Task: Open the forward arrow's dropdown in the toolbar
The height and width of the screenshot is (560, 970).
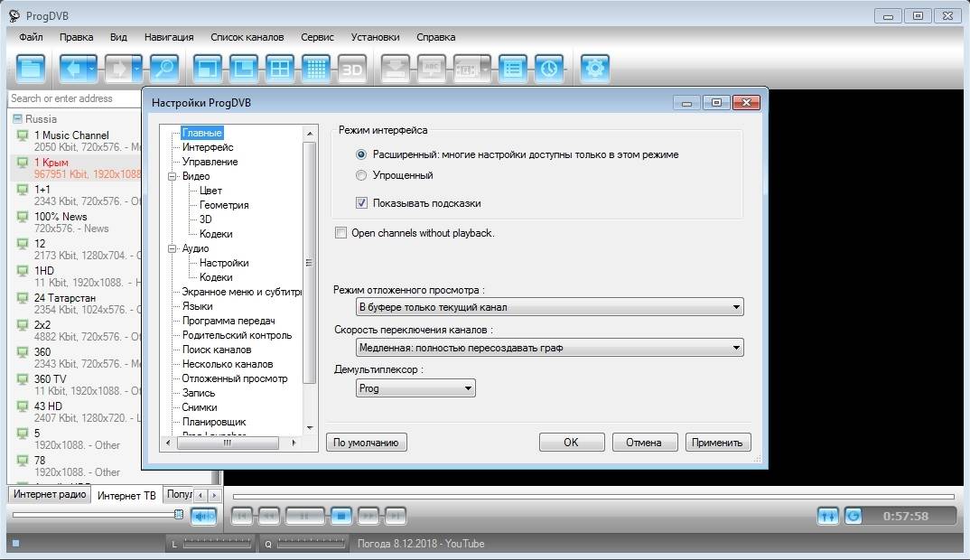Action: tap(137, 69)
